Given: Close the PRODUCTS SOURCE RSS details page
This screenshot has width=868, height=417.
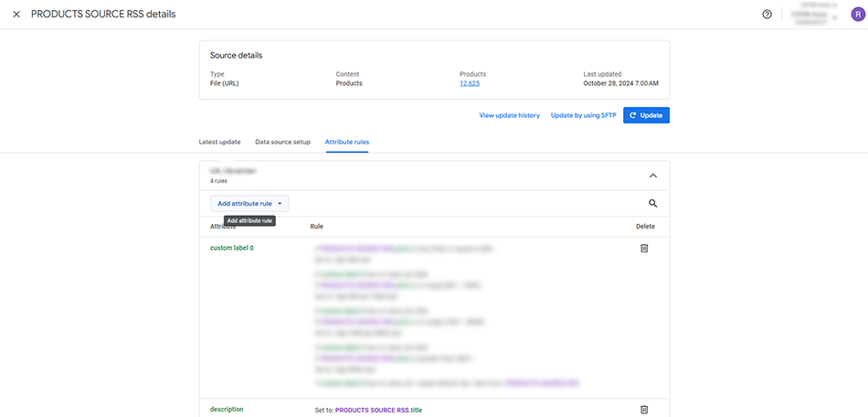Looking at the screenshot, I should 16,15.
